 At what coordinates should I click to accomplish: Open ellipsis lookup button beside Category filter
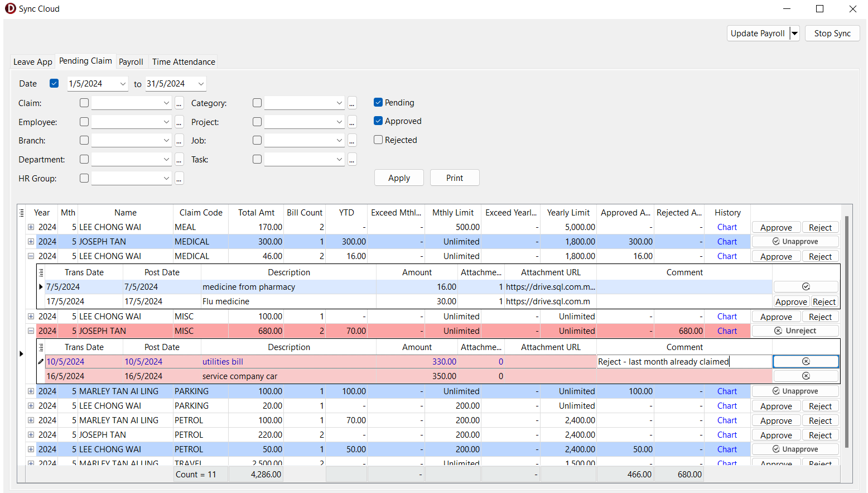pyautogui.click(x=352, y=103)
